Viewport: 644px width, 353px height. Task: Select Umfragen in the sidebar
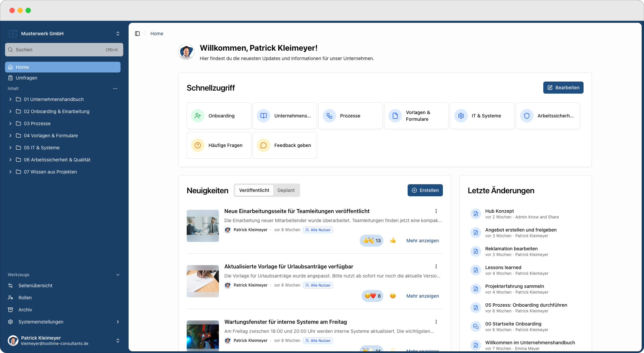coord(63,78)
